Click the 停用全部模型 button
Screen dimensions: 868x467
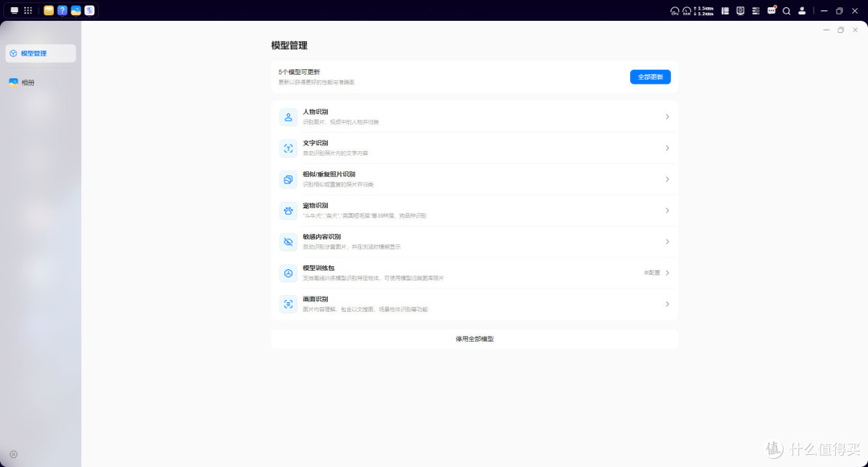coord(474,338)
